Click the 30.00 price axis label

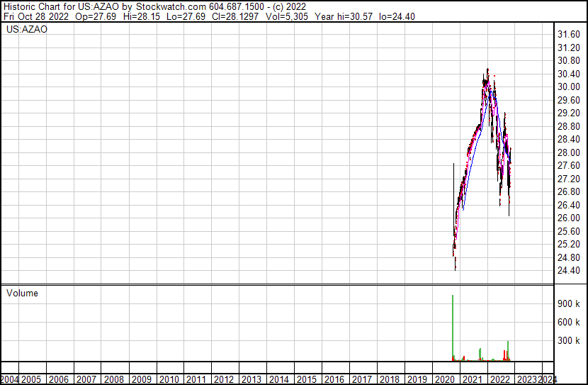point(569,87)
